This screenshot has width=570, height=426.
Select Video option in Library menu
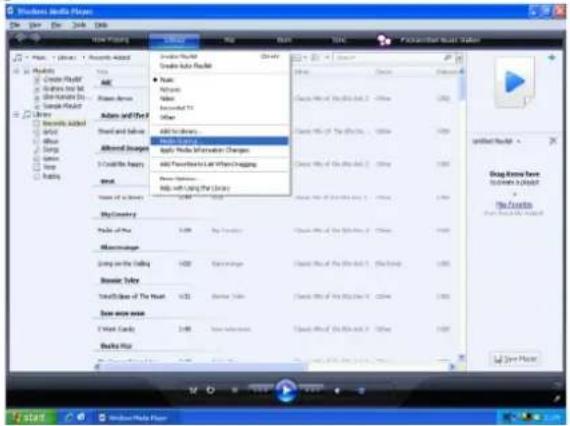click(167, 99)
